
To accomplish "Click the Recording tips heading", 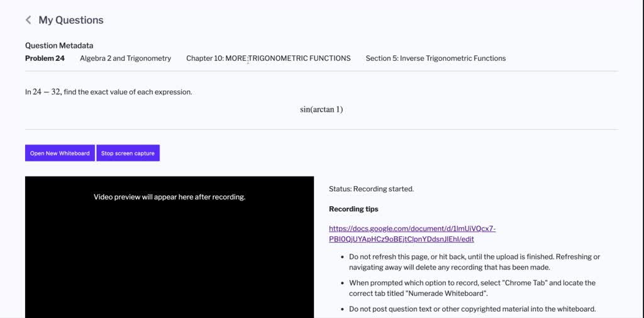I will pyautogui.click(x=353, y=209).
